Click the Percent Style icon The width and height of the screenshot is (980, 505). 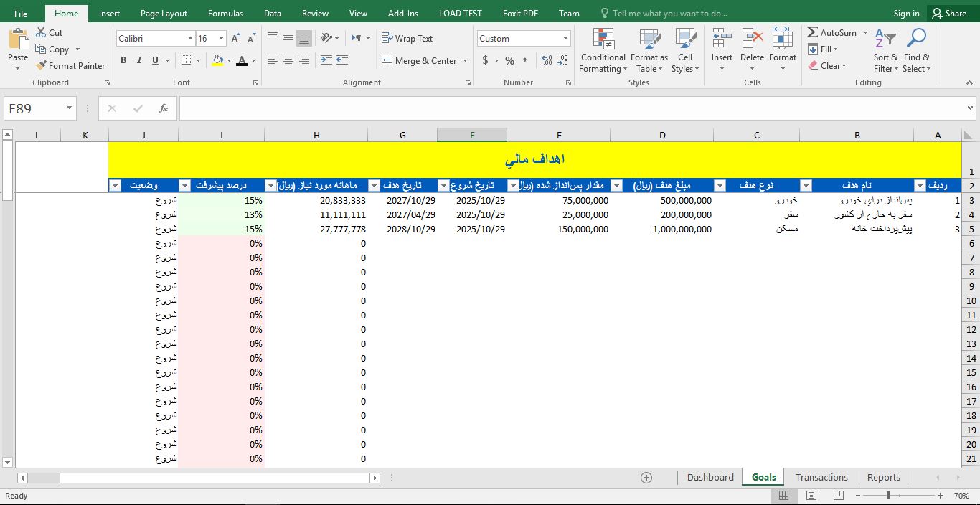(509, 61)
